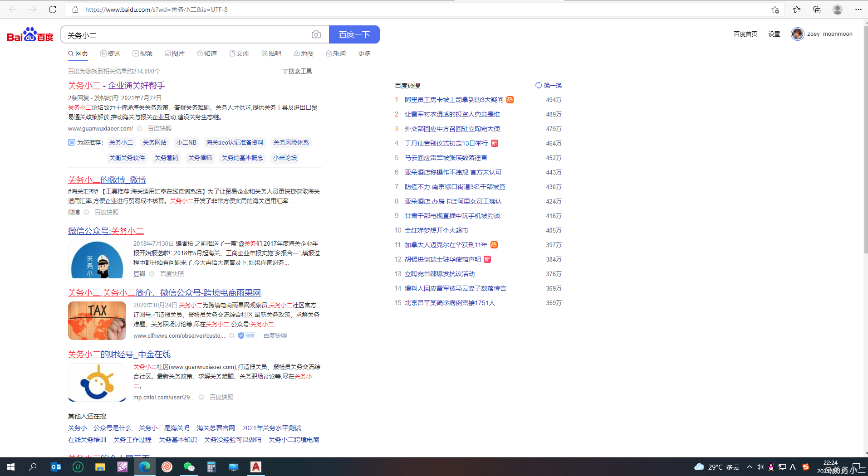Click the browser refresh icon

pyautogui.click(x=53, y=10)
